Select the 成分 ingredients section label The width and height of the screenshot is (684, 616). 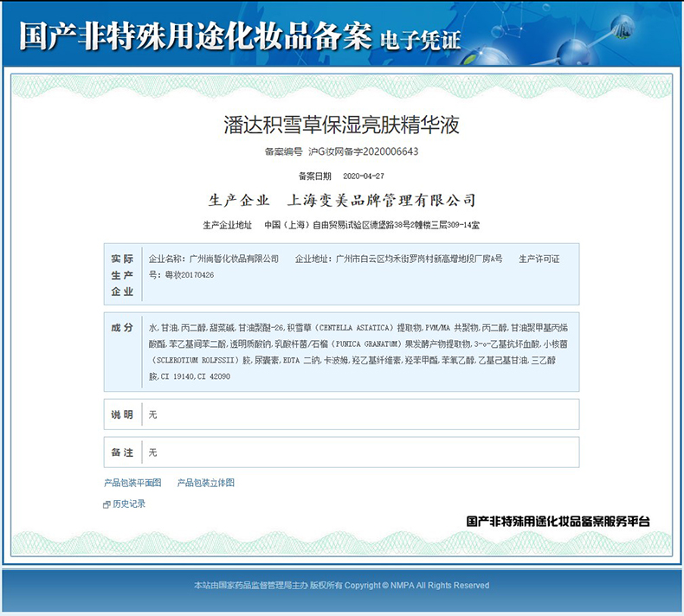[122, 328]
